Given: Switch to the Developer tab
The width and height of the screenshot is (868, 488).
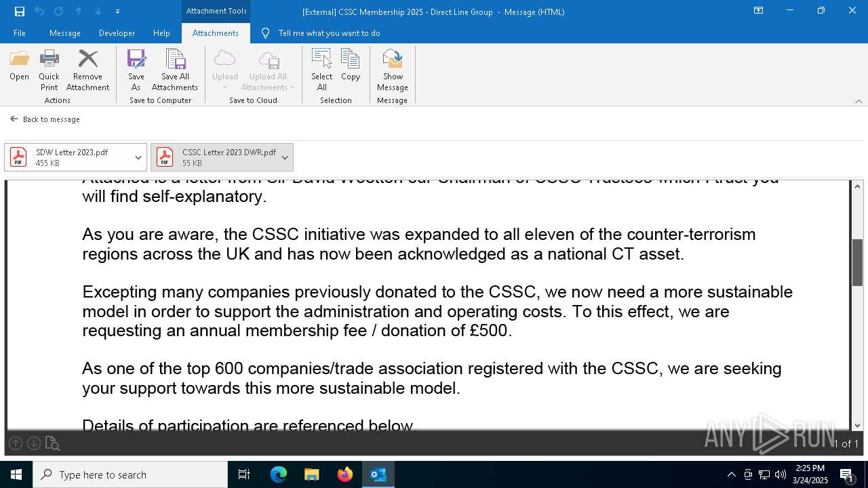Looking at the screenshot, I should coord(117,33).
